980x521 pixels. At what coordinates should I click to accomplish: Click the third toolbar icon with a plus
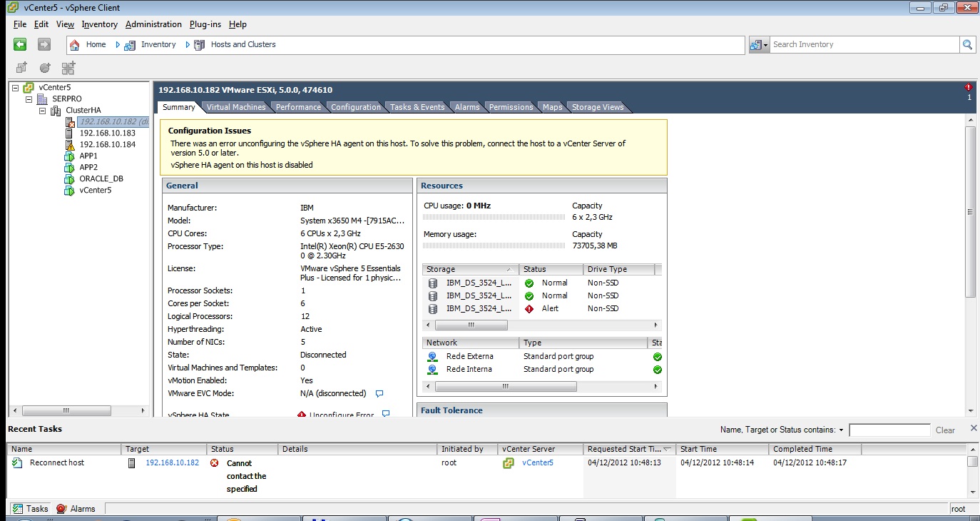[x=68, y=68]
